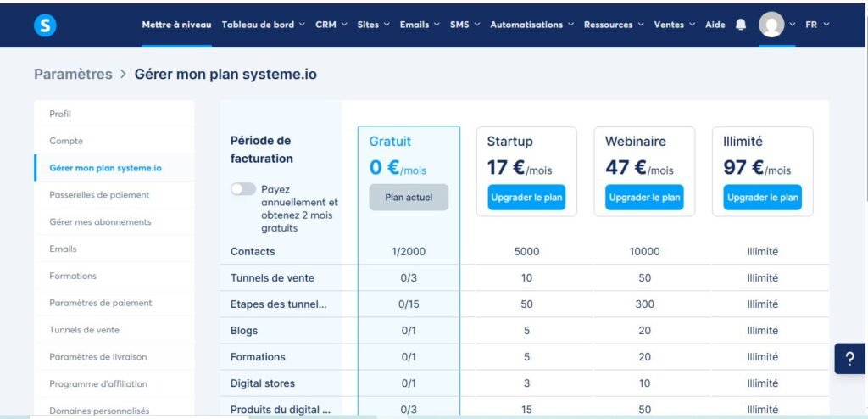This screenshot has width=868, height=419.
Task: Open Paramètres de livraison settings
Action: 114,356
